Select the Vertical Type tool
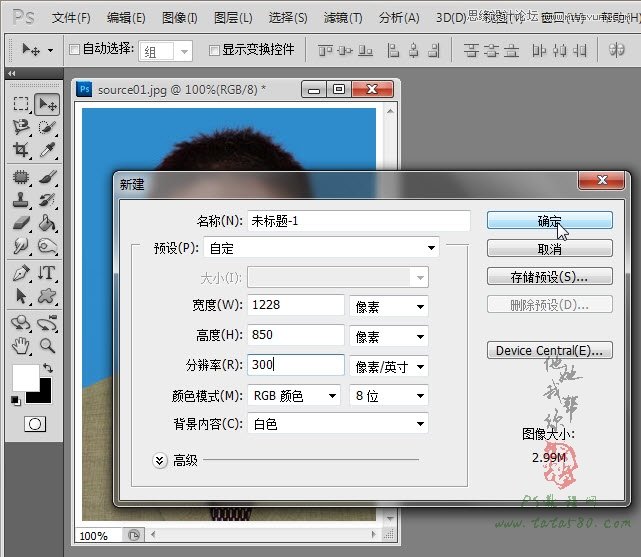641x557 pixels. [x=47, y=273]
